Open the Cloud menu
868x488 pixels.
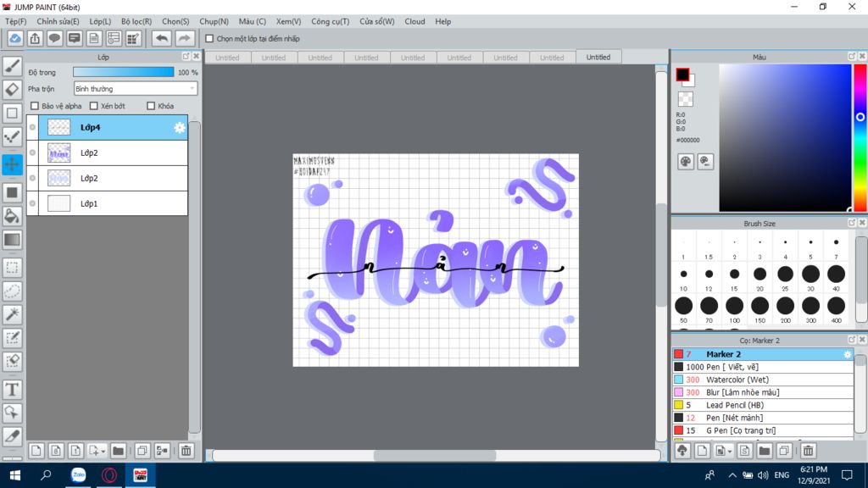coord(415,21)
